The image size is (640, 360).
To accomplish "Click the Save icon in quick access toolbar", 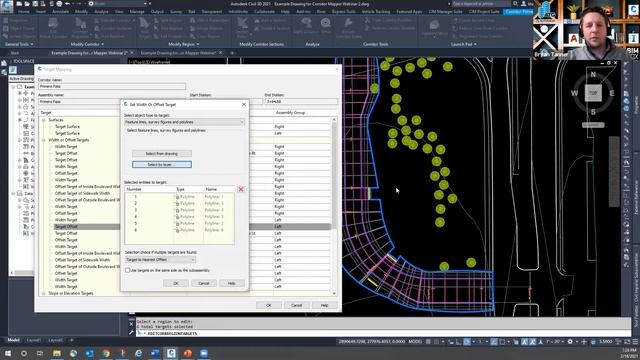I will pyautogui.click(x=35, y=4).
